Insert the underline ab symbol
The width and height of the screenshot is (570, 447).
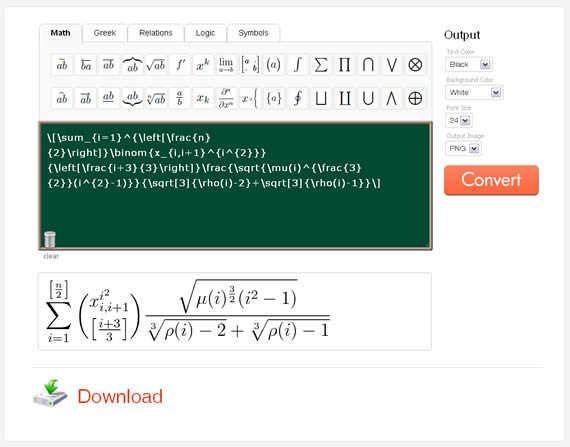click(x=109, y=98)
